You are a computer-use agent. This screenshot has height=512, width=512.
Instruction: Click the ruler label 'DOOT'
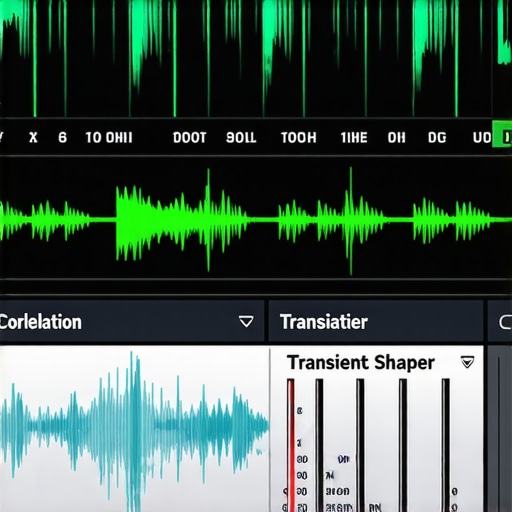189,138
